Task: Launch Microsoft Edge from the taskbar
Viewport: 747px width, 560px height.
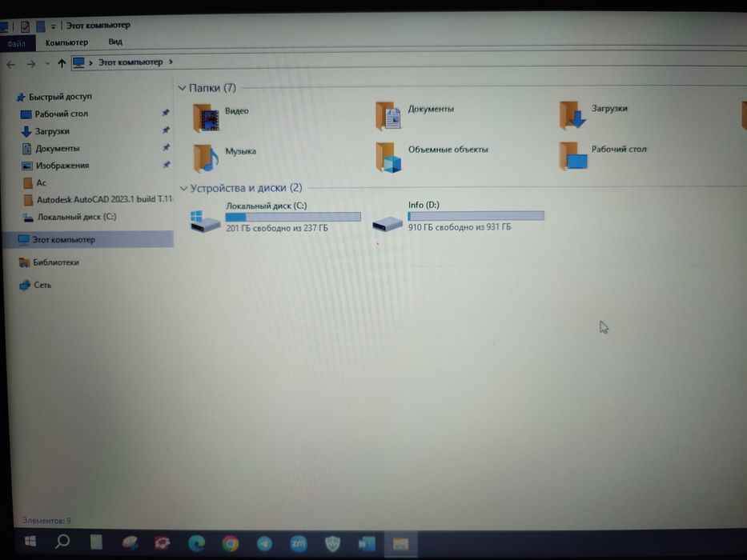Action: pos(196,543)
